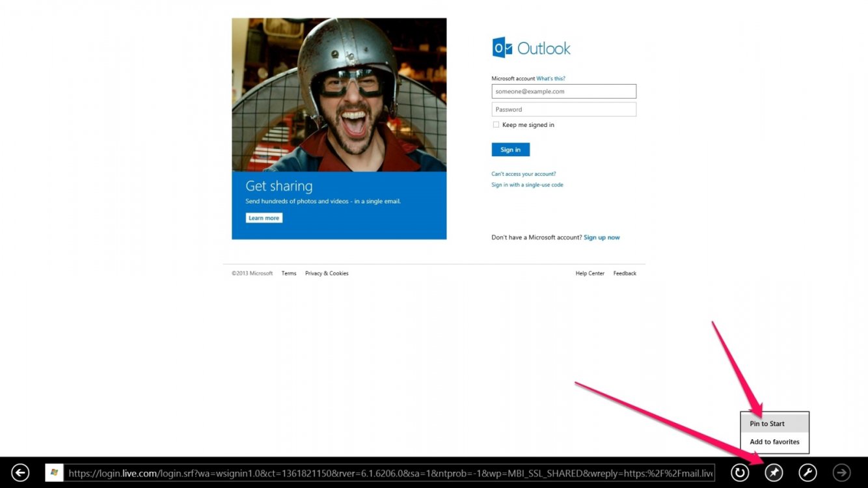Select Add to favorites from the menu
Viewport: 868px width, 488px height.
(775, 441)
